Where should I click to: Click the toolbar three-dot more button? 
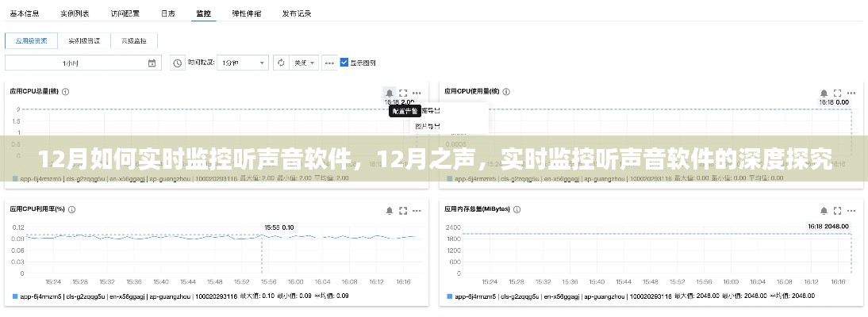pyautogui.click(x=329, y=63)
